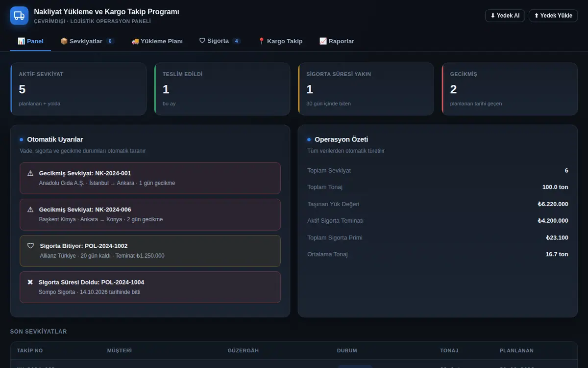The width and height of the screenshot is (588, 368).
Task: Click the 'Toplam Tonaj' summary row
Action: point(438,187)
